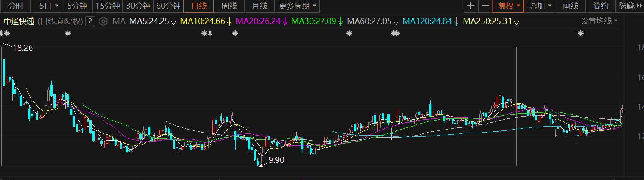Toggle 画线 drawing mode
Image resolution: width=644 pixels, height=180 pixels.
570,6
